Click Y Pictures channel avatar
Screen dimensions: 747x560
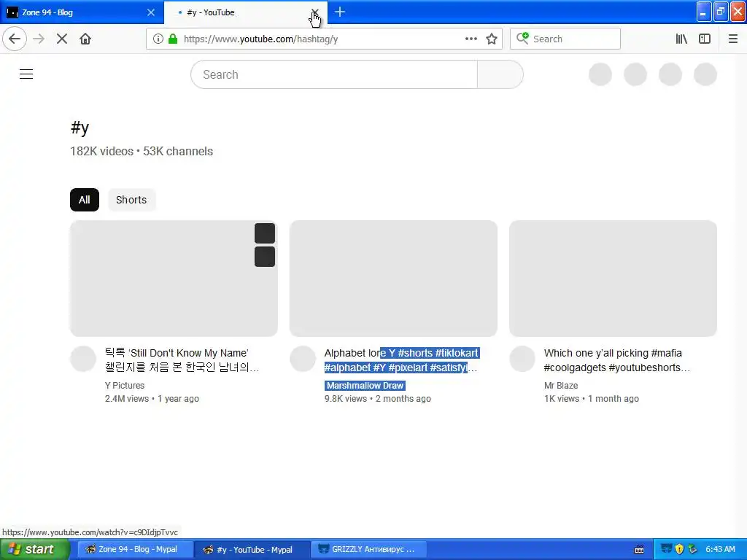point(83,359)
